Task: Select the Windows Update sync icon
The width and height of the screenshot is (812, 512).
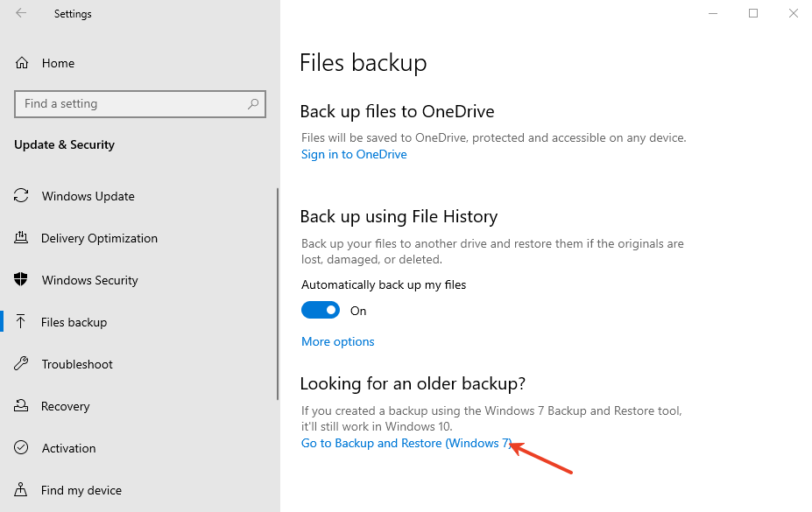Action: (x=21, y=196)
